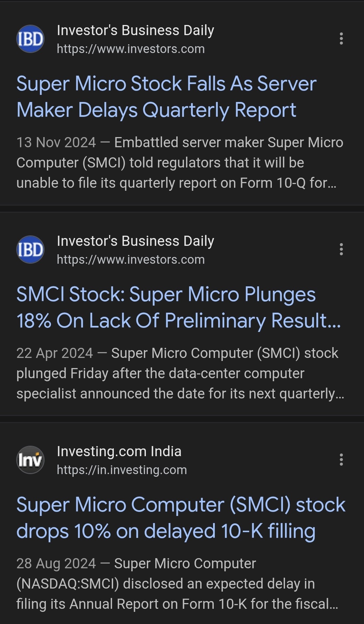The image size is (364, 624).
Task: Tap the 'Investing.com India' source name
Action: click(119, 451)
